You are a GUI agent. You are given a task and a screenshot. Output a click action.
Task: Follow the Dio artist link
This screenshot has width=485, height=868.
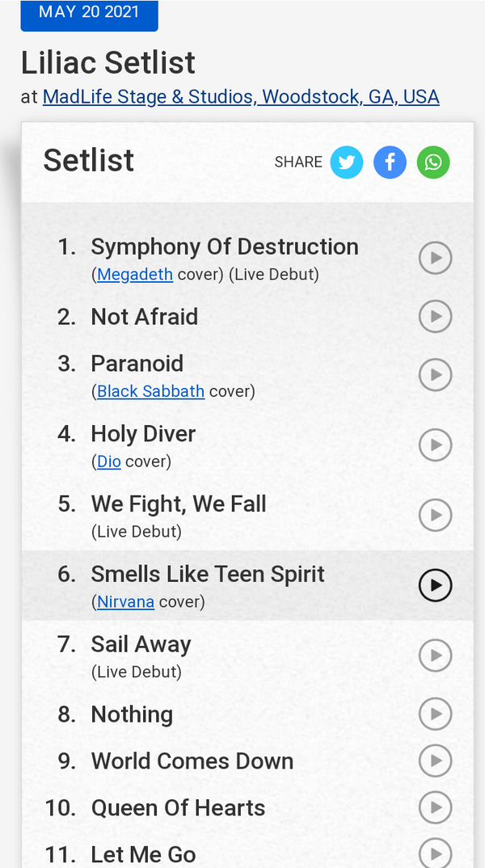pos(108,462)
